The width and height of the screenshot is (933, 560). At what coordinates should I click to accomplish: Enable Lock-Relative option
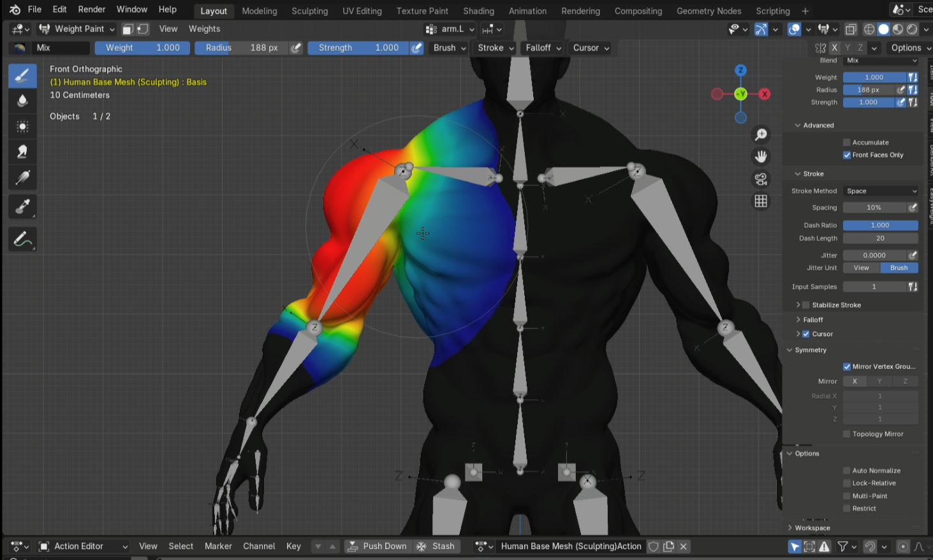(847, 483)
